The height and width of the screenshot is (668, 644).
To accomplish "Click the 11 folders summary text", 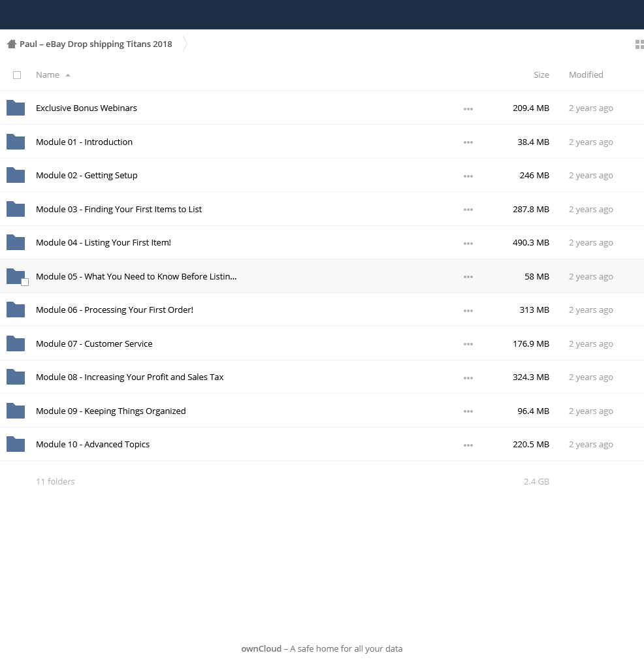I will click(56, 481).
